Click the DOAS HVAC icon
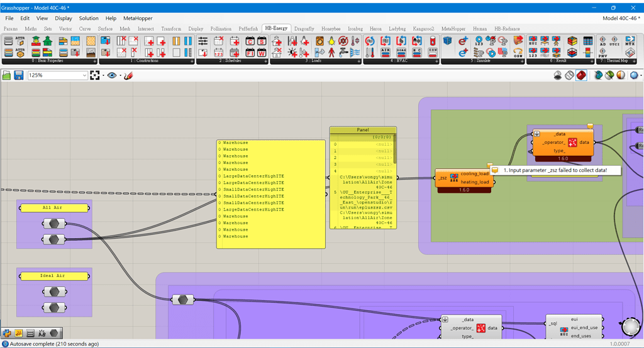This screenshot has width=644, height=348. (401, 52)
